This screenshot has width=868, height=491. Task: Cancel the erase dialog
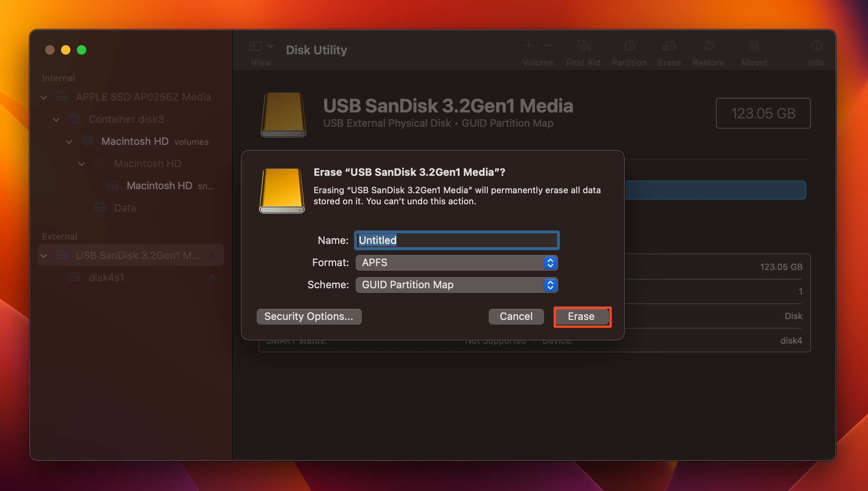516,317
